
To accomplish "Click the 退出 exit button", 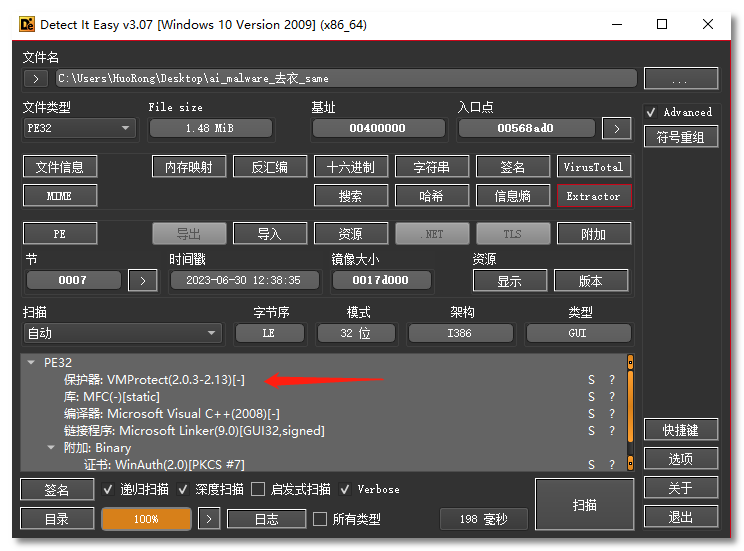I will (x=680, y=516).
